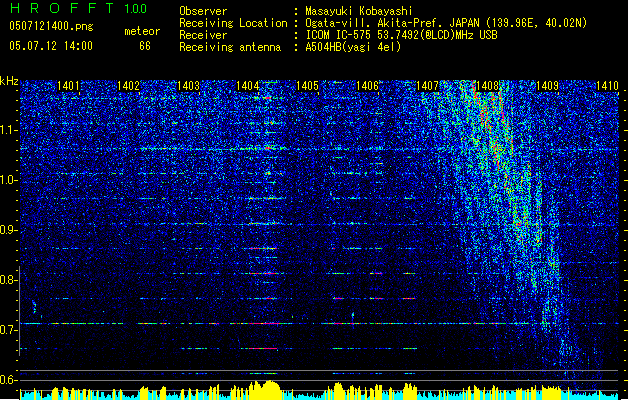The height and width of the screenshot is (400, 629).
Task: Click the 'meteor' count label
Action: click(142, 31)
